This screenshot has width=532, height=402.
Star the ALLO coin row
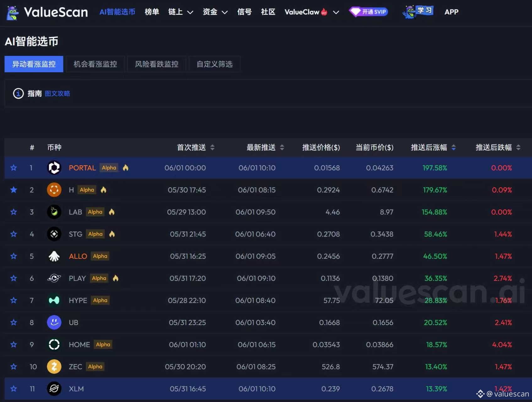click(14, 256)
